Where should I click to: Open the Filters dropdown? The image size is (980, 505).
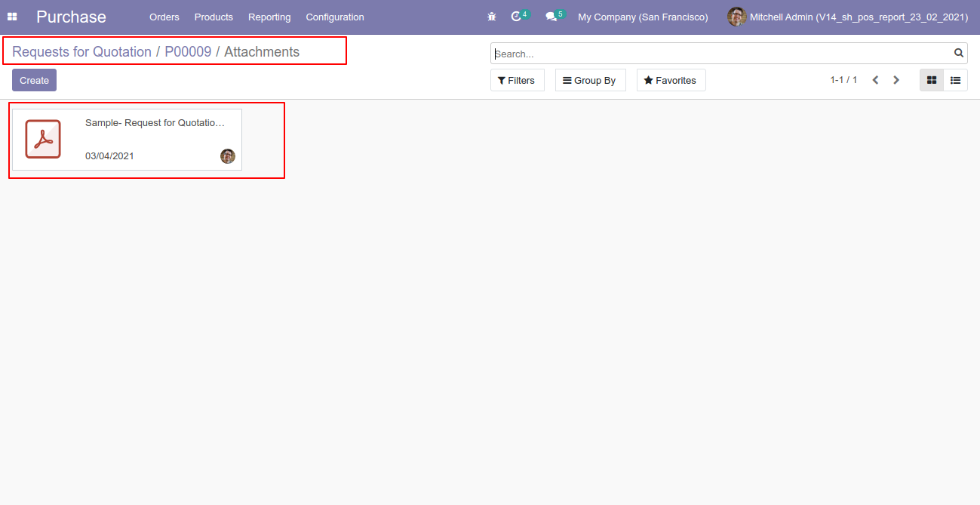tap(518, 80)
